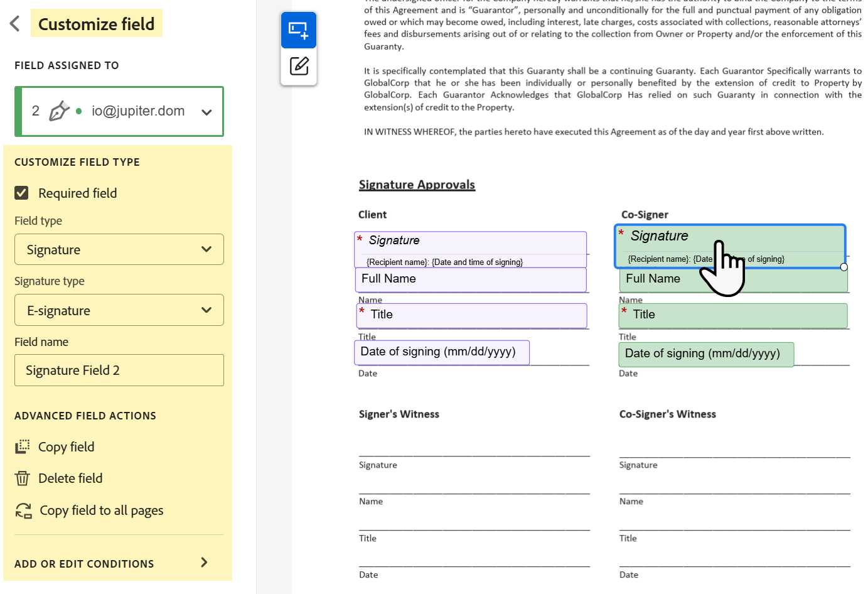Open the Field type Signature dropdown
The width and height of the screenshot is (868, 594).
point(119,249)
